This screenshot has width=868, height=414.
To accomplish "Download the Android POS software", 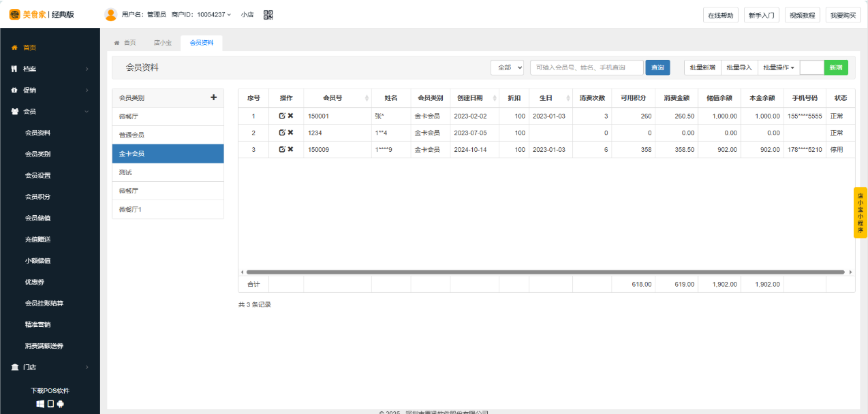I will (x=60, y=404).
